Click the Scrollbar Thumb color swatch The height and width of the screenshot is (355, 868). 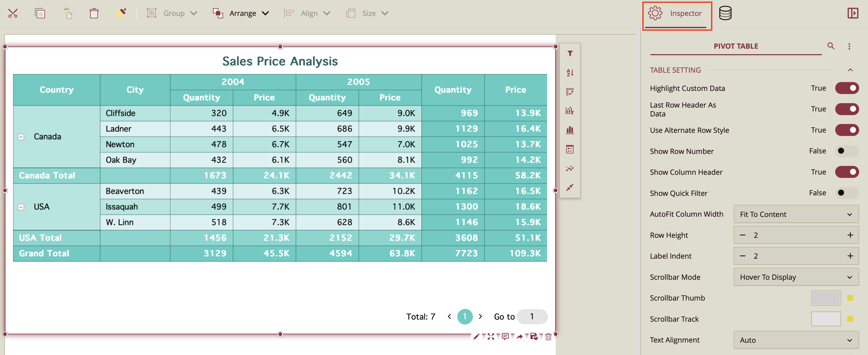pos(826,298)
